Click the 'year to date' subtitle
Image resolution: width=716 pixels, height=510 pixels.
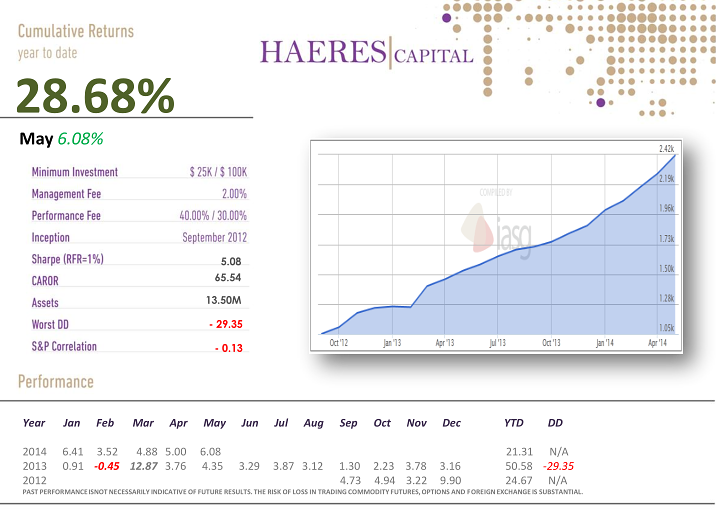pyautogui.click(x=47, y=53)
